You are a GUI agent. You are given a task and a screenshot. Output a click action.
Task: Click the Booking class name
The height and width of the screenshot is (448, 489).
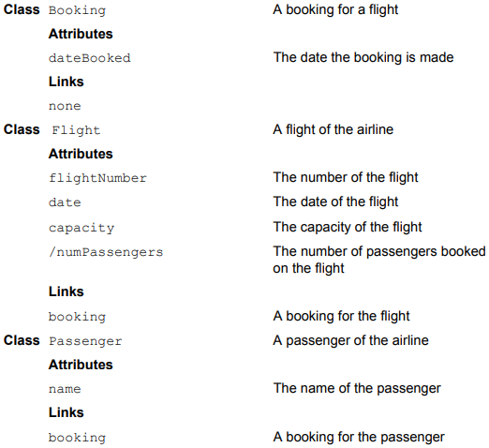point(77,10)
